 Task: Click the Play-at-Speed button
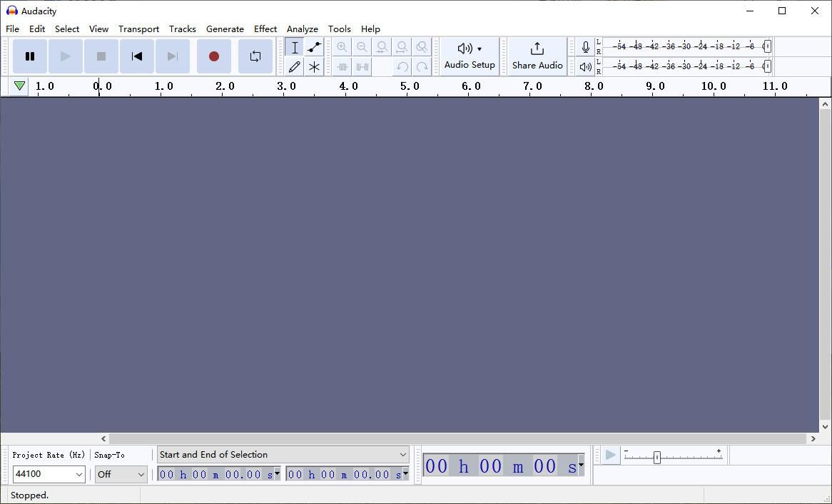pyautogui.click(x=610, y=456)
